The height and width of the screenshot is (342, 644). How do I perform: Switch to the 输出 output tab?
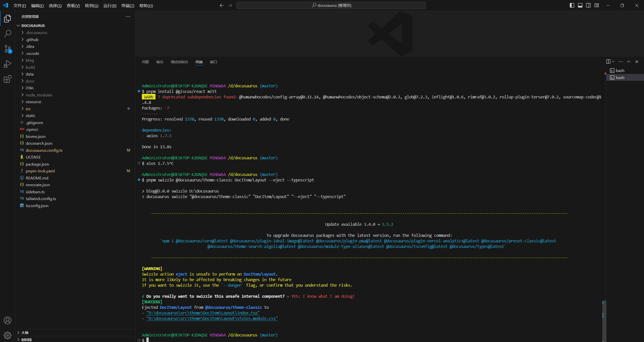pyautogui.click(x=160, y=62)
